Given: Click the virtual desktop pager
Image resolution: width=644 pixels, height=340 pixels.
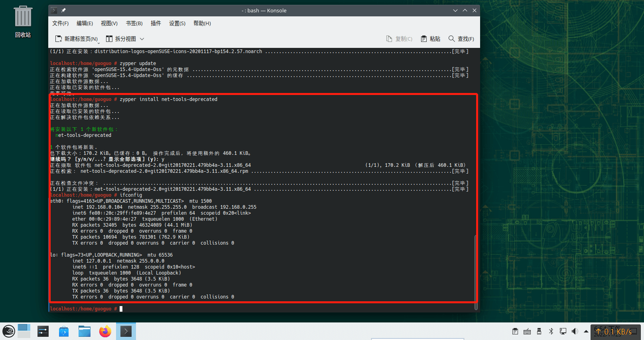Looking at the screenshot, I should [24, 331].
